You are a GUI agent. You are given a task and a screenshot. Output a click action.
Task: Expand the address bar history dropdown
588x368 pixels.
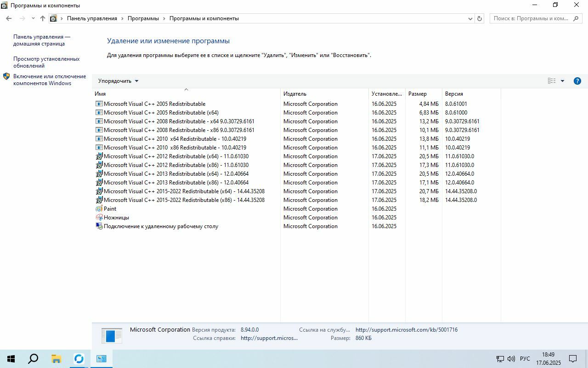point(470,18)
